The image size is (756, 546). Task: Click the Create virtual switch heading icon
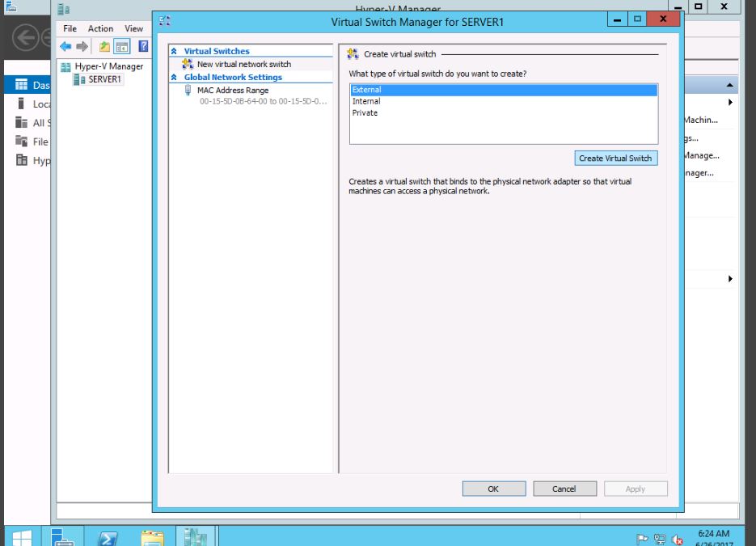pos(353,54)
